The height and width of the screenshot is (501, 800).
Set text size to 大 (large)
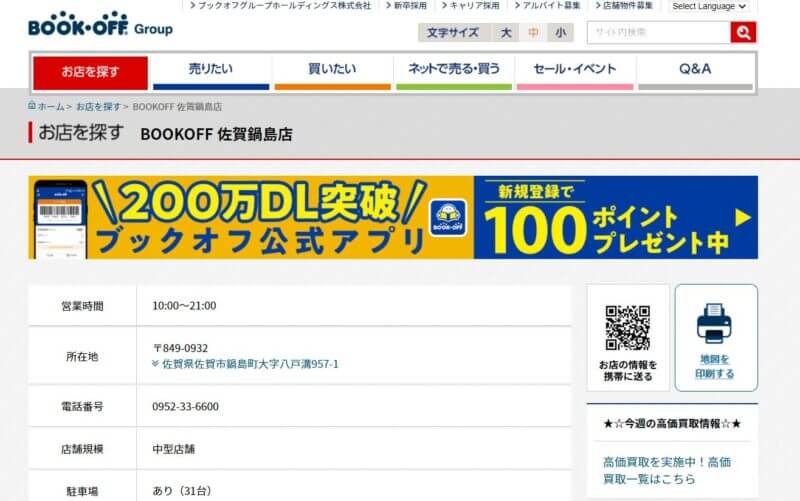click(506, 33)
